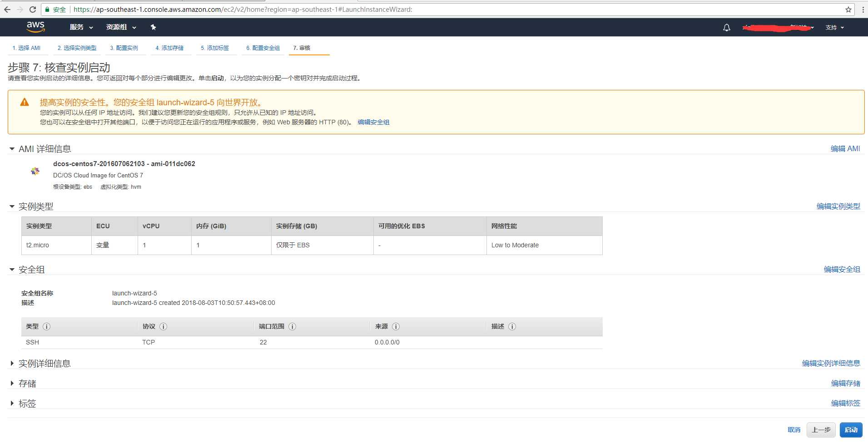Select step 7. 审核 tab
Image resolution: width=868 pixels, height=442 pixels.
click(302, 48)
